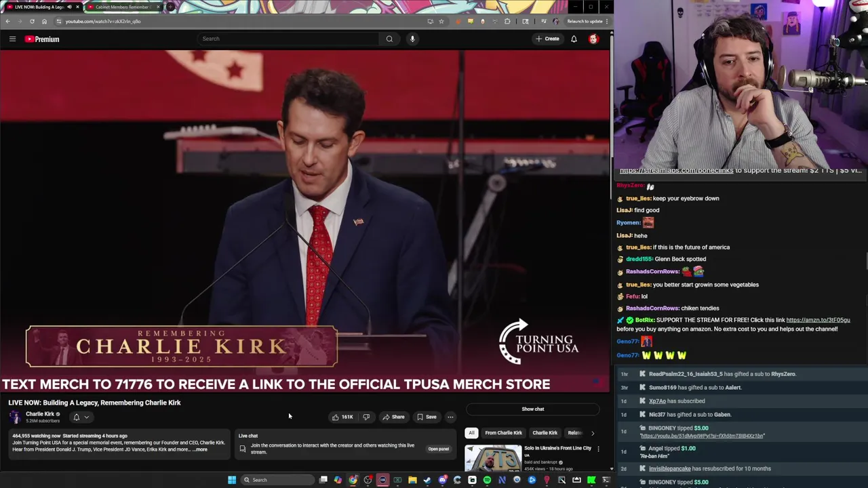
Task: Reload the page in browser toolbar
Action: coord(32,21)
